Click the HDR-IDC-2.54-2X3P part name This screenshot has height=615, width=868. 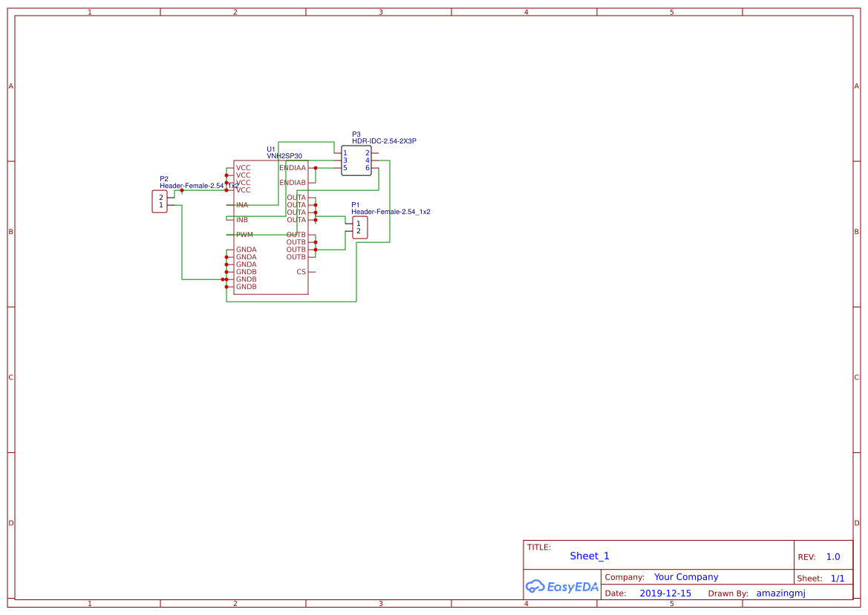(x=384, y=141)
